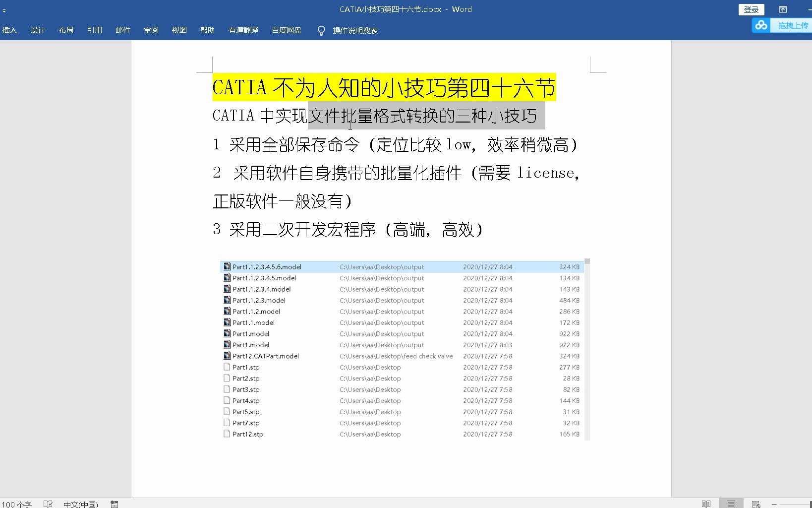
Task: Click the zoom out minus button
Action: [x=774, y=504]
